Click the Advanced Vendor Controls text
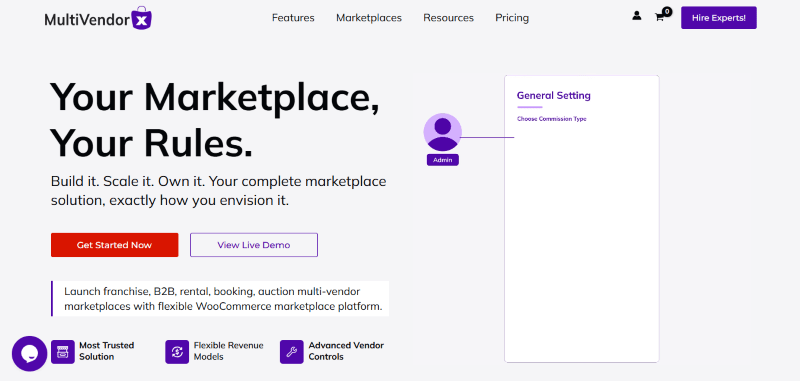 (346, 351)
